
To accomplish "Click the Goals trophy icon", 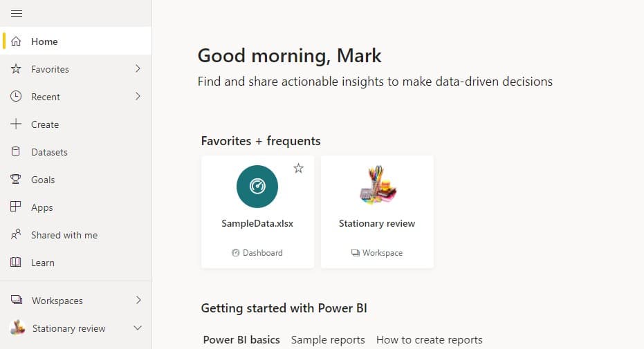I will click(16, 179).
